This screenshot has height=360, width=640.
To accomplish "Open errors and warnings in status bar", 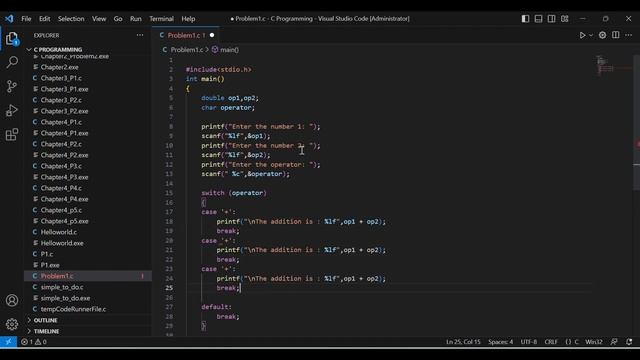I will coord(33,342).
